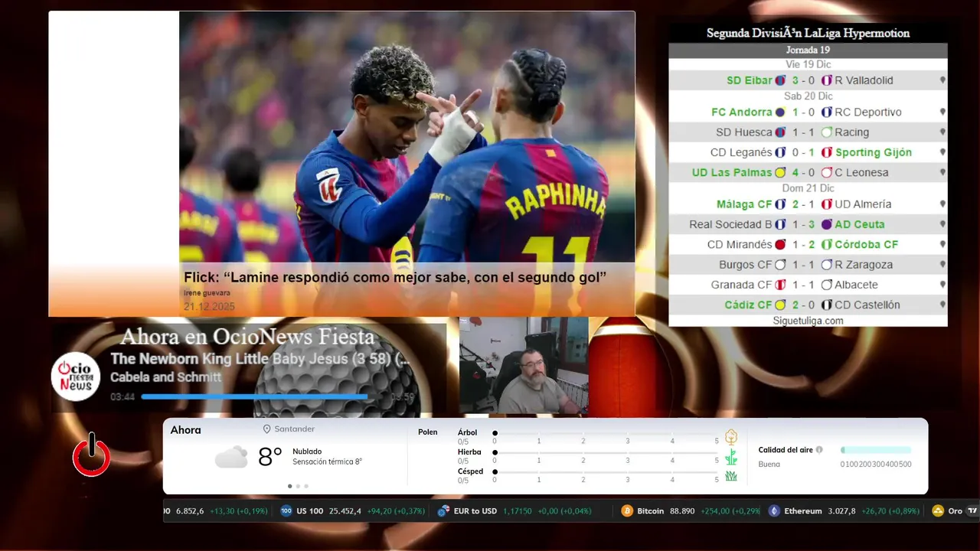Click the UD Las Palmas crest
Viewport: 980px width, 551px height.
coord(780,173)
